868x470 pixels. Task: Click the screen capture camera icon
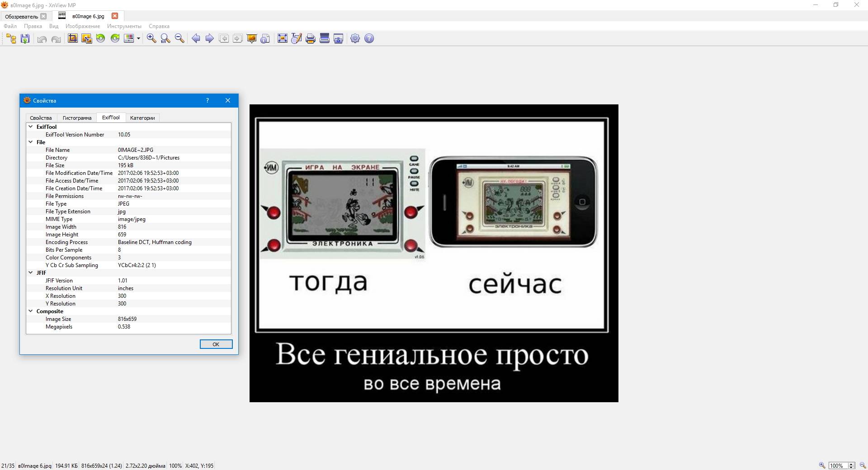click(338, 38)
